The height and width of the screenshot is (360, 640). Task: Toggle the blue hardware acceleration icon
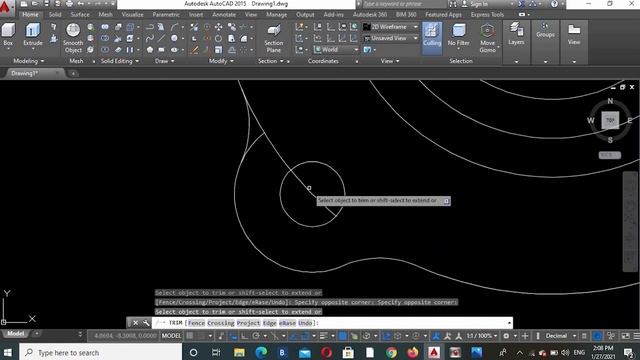597,336
